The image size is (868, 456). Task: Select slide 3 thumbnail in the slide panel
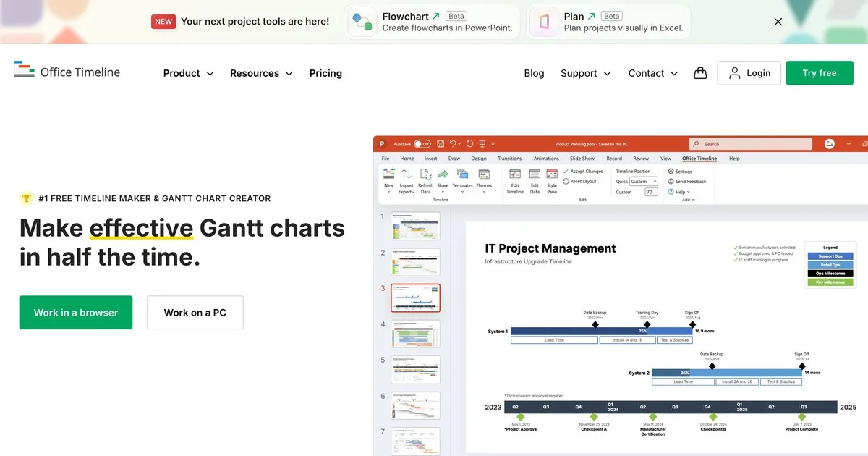(x=416, y=297)
